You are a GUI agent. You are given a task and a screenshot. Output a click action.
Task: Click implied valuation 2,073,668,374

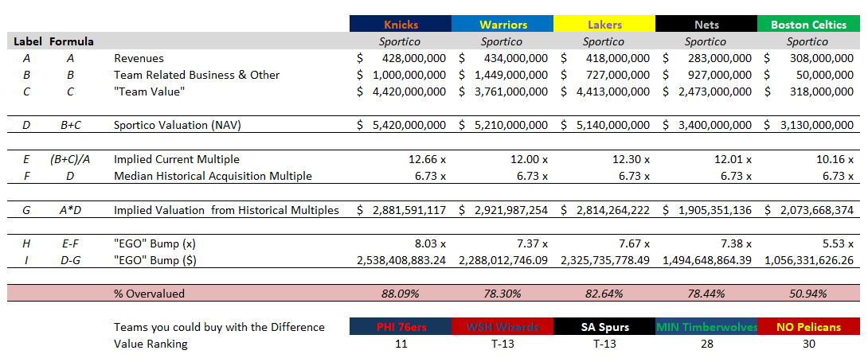[x=817, y=210]
